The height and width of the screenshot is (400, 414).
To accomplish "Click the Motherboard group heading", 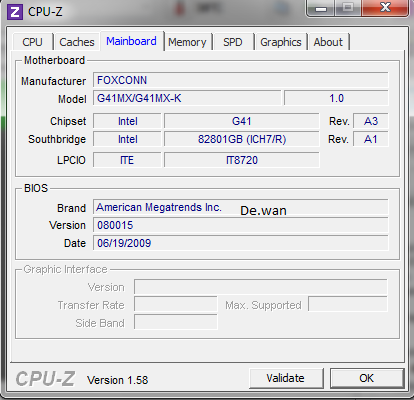I will [55, 60].
